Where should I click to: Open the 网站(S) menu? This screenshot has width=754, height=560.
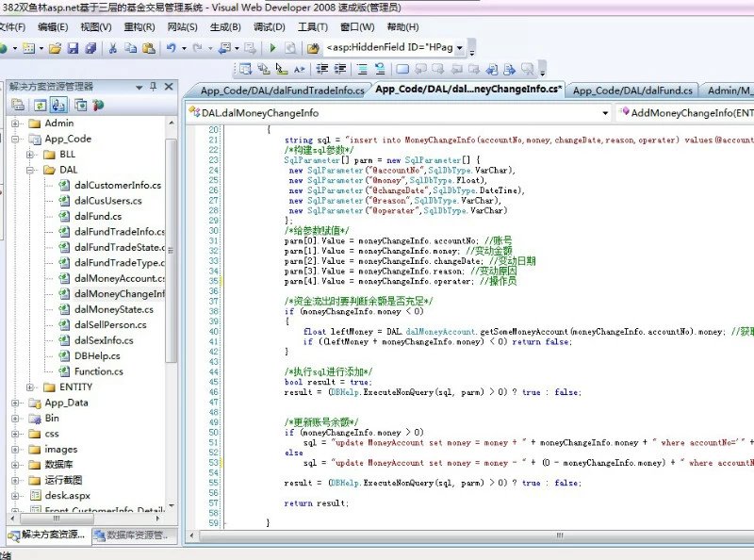pos(182,27)
